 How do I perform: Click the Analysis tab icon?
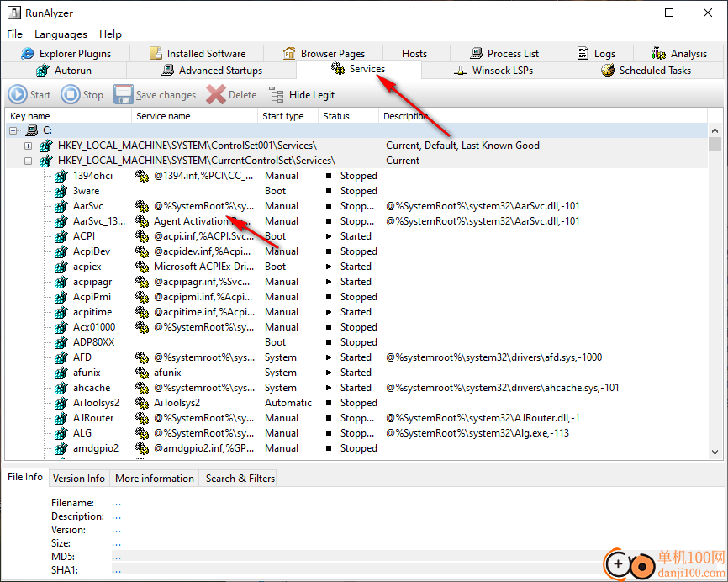[659, 54]
